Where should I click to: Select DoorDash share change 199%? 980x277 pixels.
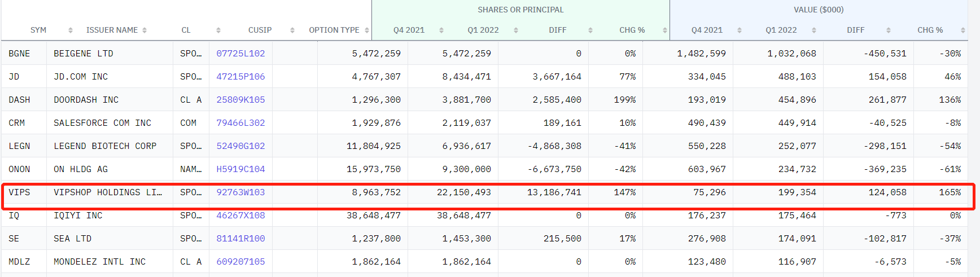tap(625, 100)
